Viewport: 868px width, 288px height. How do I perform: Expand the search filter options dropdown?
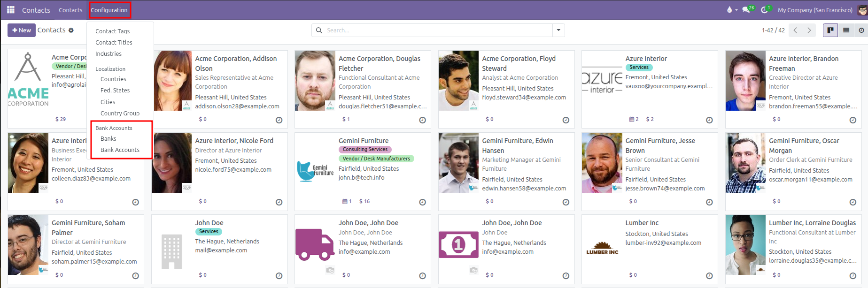(x=558, y=30)
